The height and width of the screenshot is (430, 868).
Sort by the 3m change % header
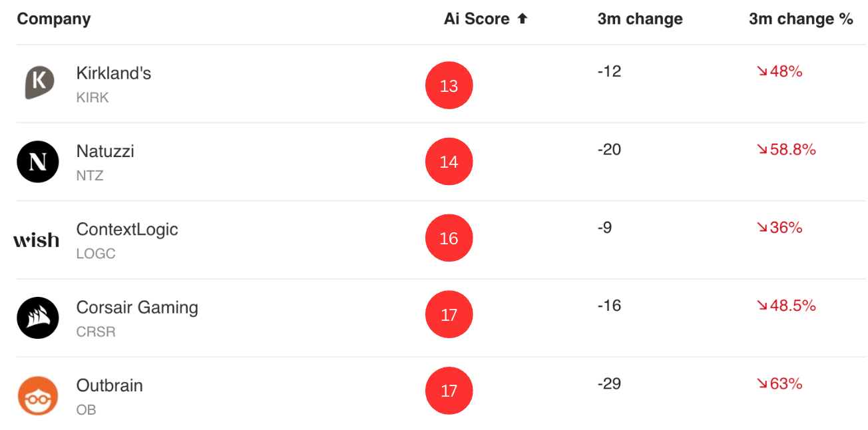(801, 19)
